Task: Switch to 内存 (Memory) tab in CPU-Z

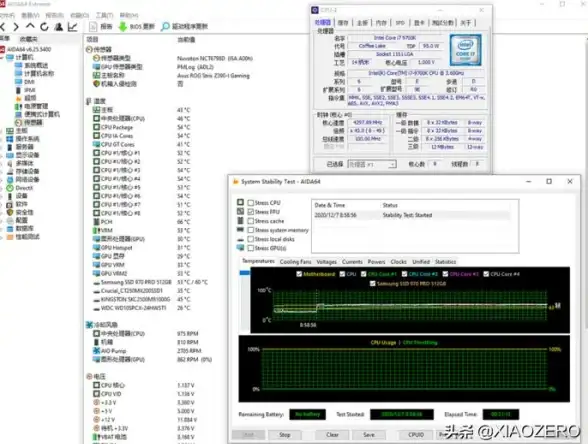Action: pos(381,23)
